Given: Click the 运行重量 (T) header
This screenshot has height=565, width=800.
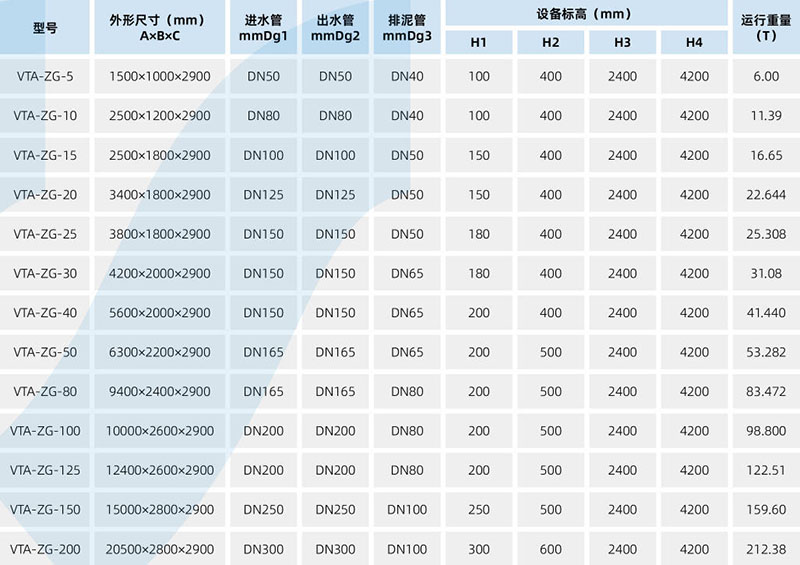Looking at the screenshot, I should [x=766, y=28].
